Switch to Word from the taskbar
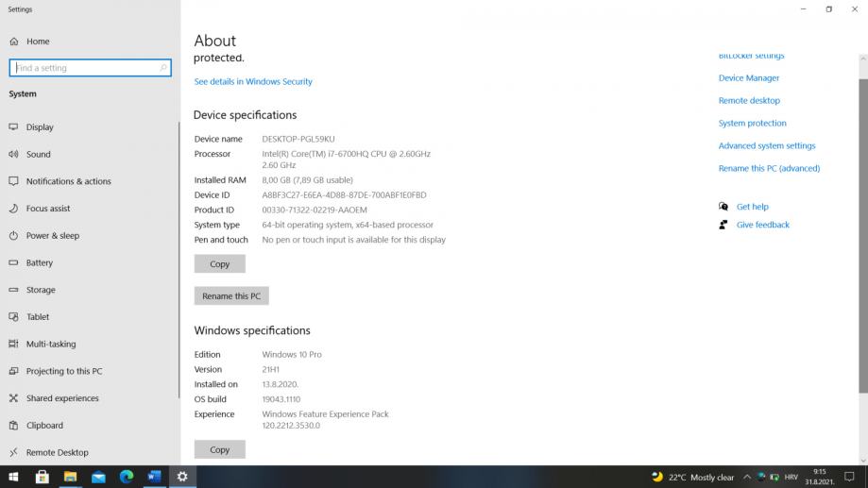 [x=155, y=477]
